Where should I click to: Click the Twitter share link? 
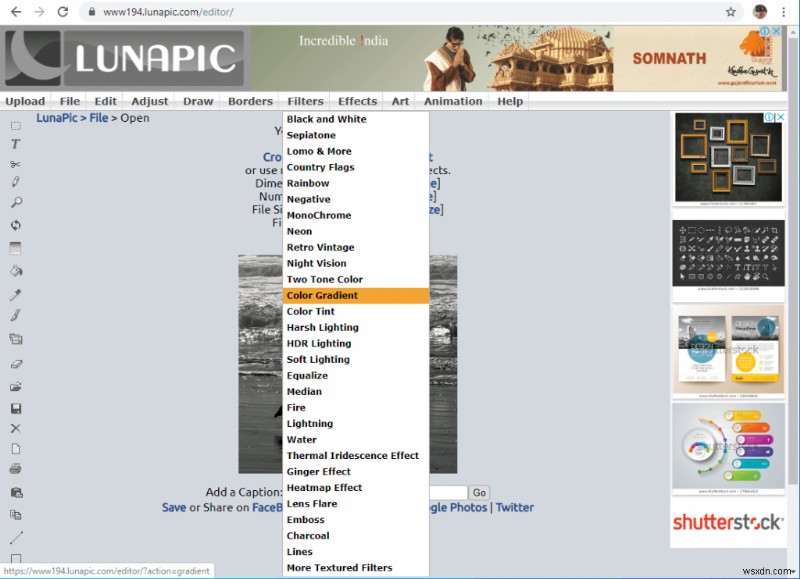pos(515,508)
